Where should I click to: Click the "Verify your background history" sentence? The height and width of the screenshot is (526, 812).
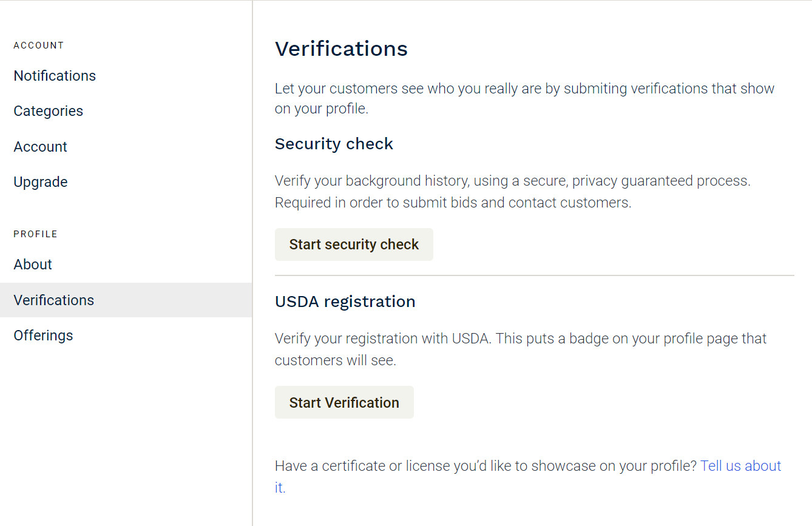pyautogui.click(x=512, y=181)
